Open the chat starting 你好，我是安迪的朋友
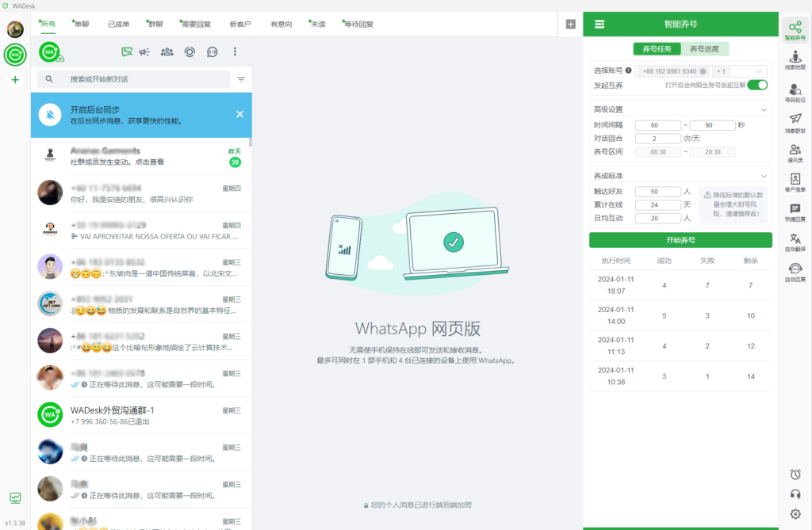 tap(141, 193)
